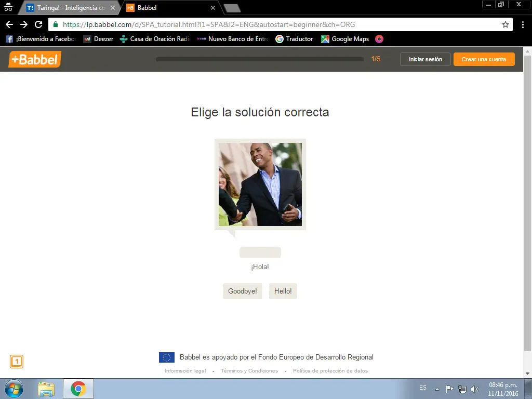Open the Casa de Oración Radio bookmark

pos(155,39)
